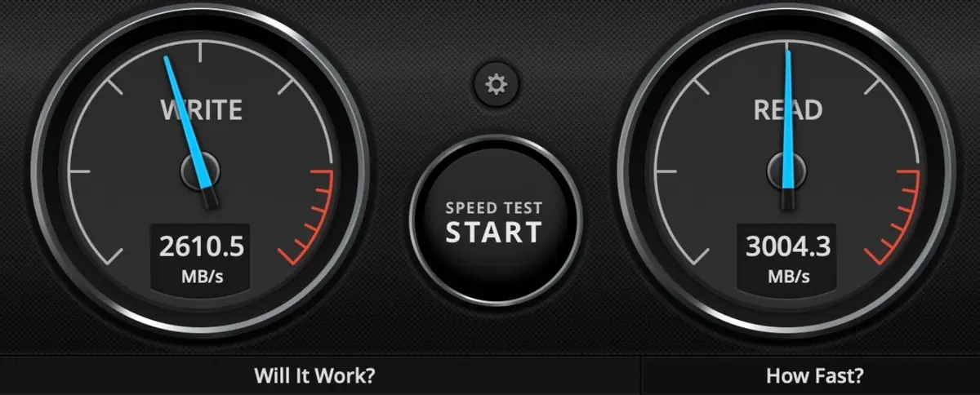
Task: Click the Speed Test Start button
Action: (492, 220)
